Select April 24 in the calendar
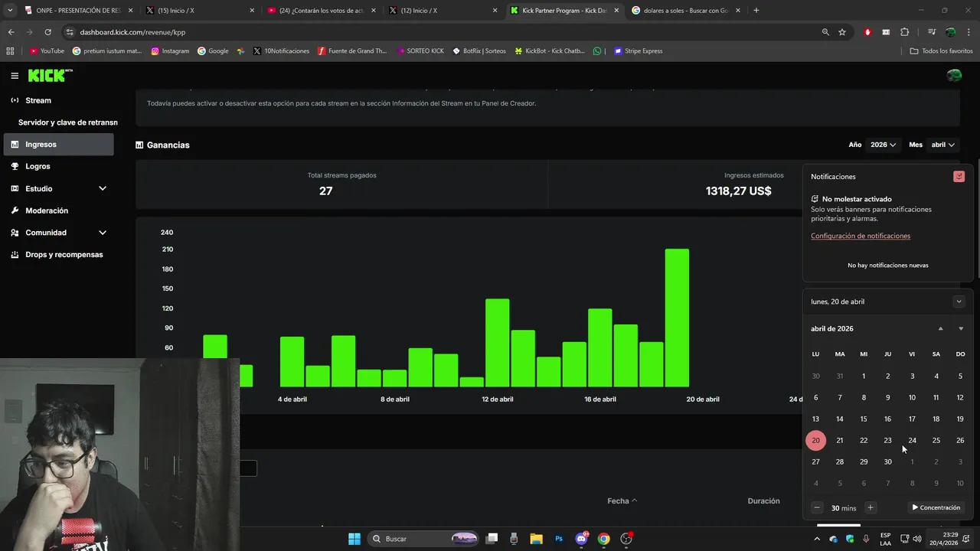980x551 pixels. pyautogui.click(x=912, y=440)
